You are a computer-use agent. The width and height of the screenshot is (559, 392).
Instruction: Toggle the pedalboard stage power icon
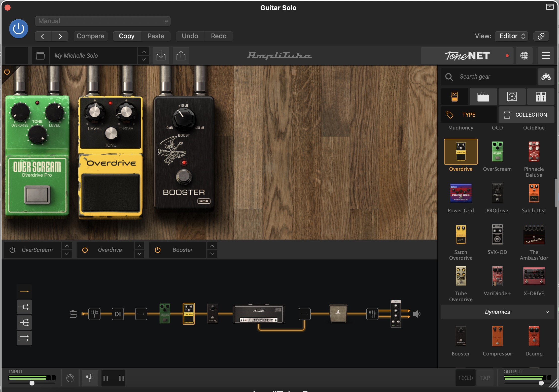pyautogui.click(x=7, y=72)
